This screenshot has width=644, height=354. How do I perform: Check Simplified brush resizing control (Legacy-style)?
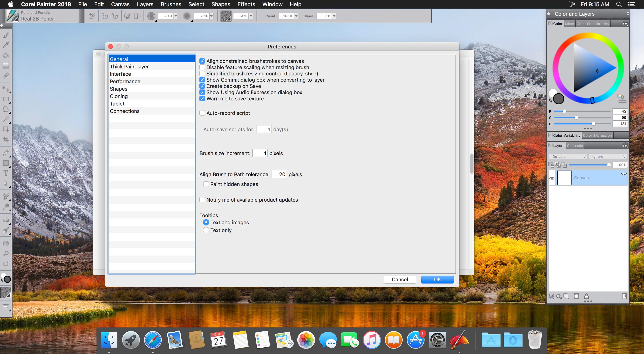[202, 74]
